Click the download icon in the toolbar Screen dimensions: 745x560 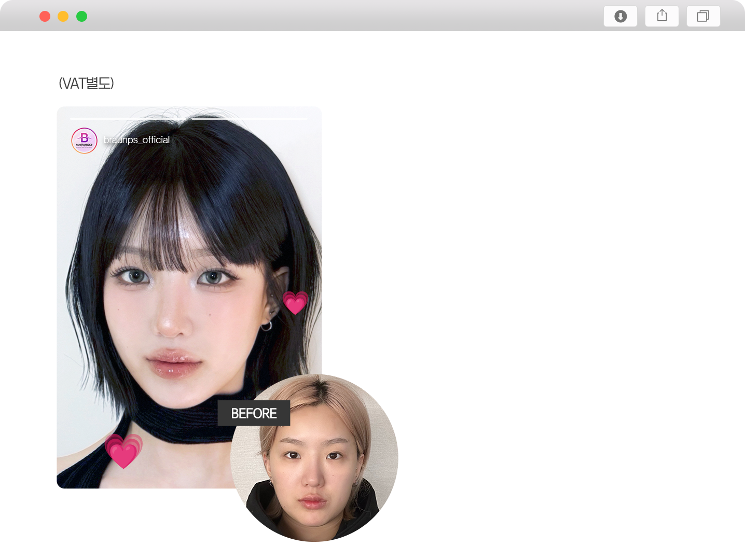pos(620,16)
